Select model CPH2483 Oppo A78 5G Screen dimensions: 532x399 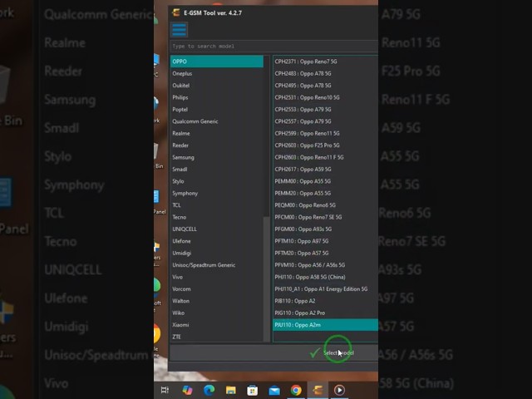(x=325, y=73)
